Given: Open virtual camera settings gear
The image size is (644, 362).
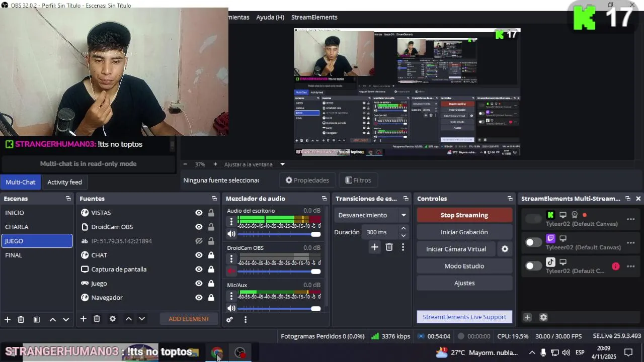Looking at the screenshot, I should [x=505, y=249].
